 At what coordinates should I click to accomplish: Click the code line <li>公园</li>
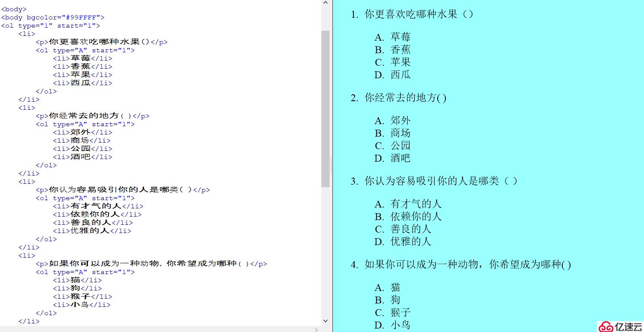click(83, 149)
